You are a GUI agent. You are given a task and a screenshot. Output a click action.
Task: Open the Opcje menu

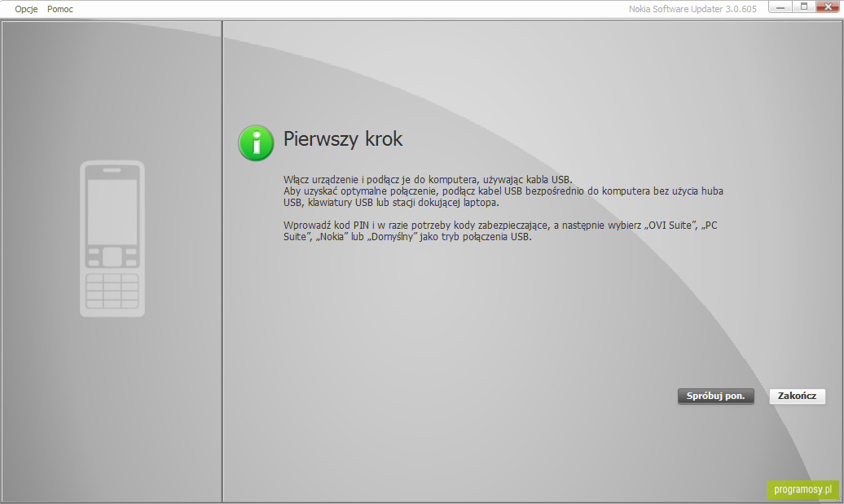pyautogui.click(x=26, y=9)
